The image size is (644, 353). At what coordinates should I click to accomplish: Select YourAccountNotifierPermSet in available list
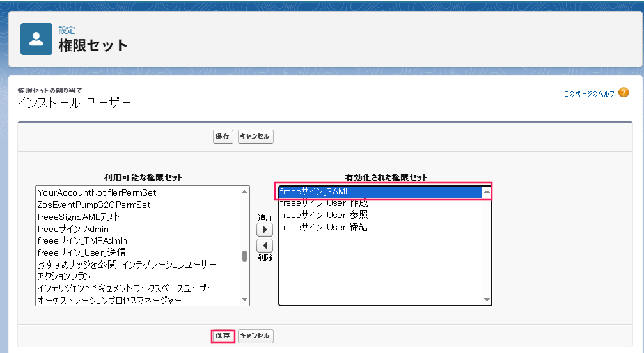tap(138, 192)
